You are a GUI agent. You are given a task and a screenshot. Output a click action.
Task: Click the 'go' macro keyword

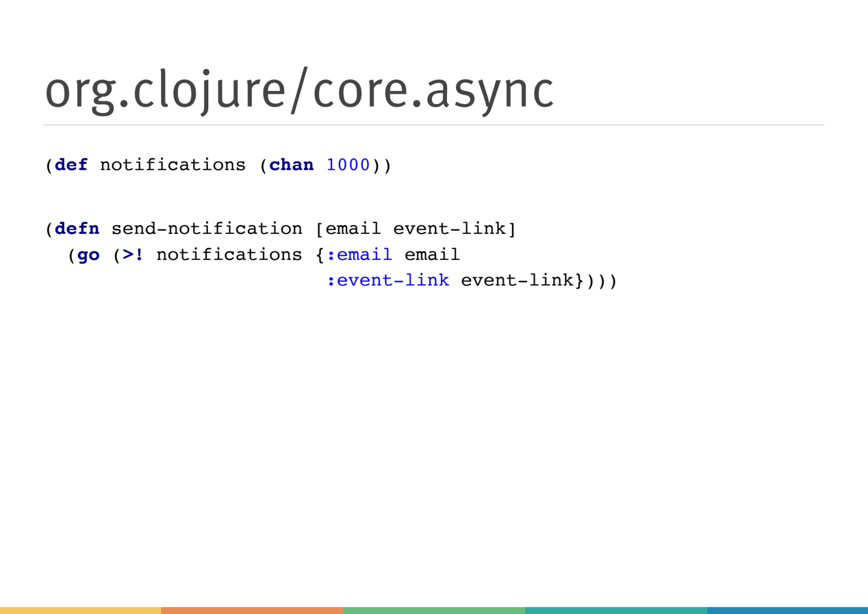click(88, 255)
